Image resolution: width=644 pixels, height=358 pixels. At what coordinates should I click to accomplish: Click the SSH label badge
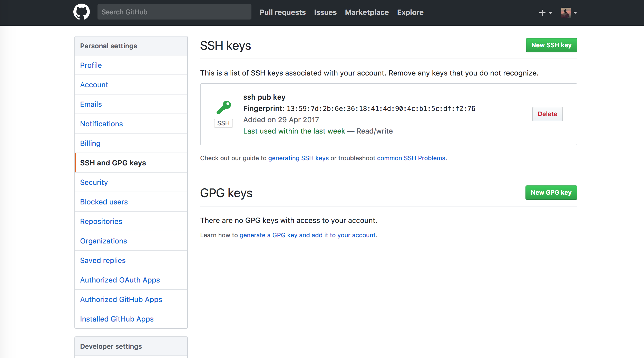tap(223, 123)
